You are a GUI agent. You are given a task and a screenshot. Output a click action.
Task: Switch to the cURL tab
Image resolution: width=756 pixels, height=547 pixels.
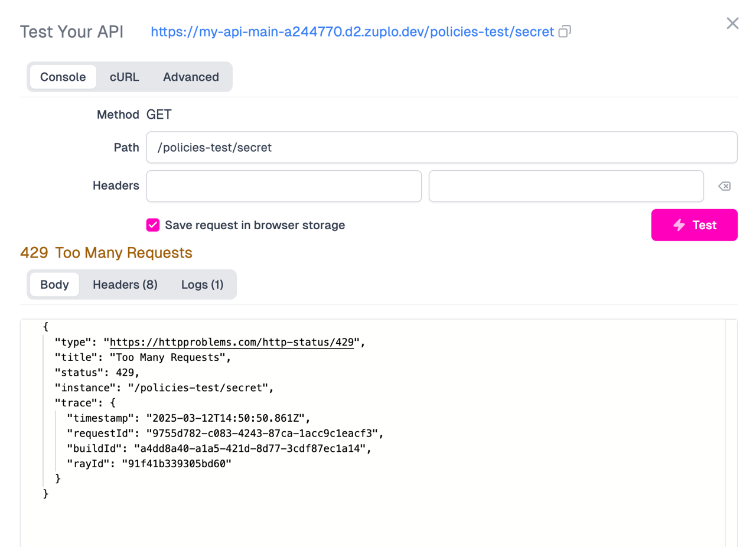click(x=125, y=77)
